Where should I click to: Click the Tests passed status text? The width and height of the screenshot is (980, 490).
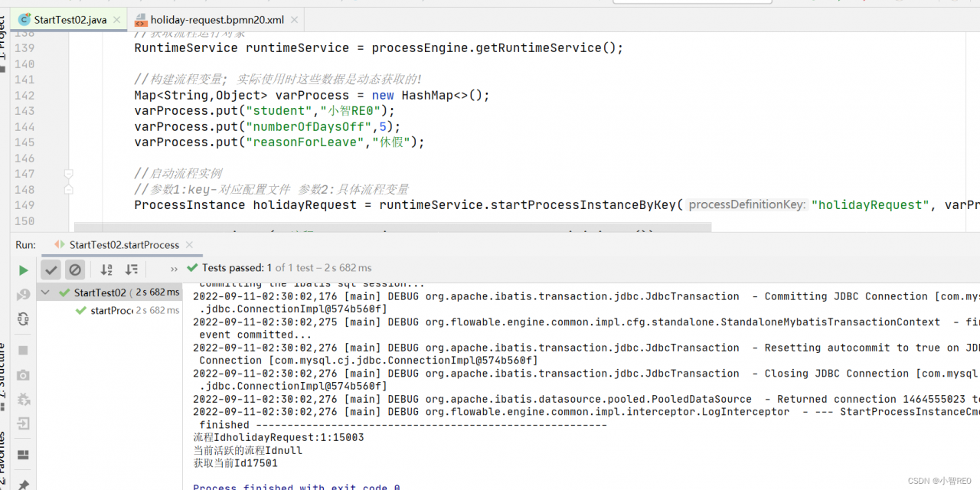coord(287,268)
